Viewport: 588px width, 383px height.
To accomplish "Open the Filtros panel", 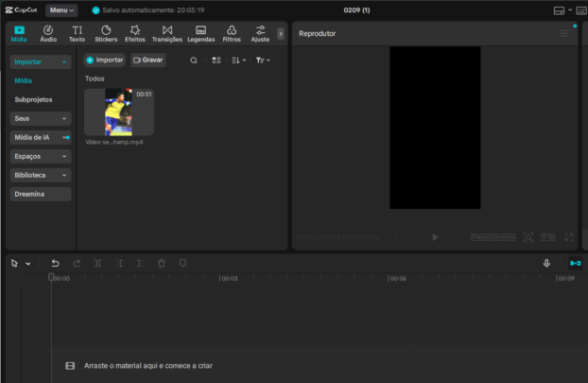I will 231,34.
